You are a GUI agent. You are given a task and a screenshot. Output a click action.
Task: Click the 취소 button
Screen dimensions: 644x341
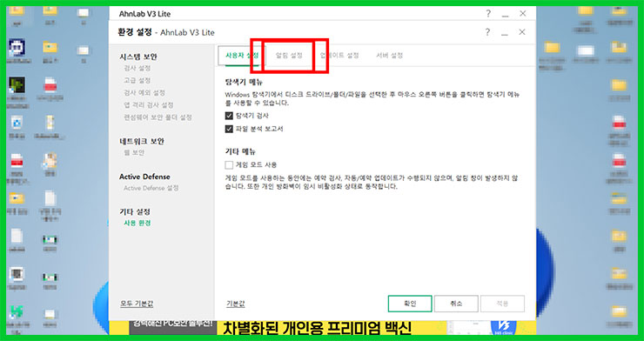pos(456,304)
